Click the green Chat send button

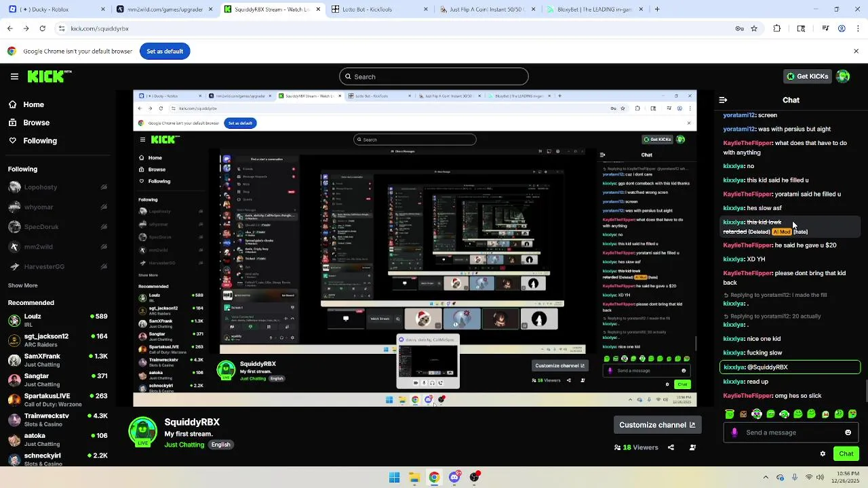846,453
